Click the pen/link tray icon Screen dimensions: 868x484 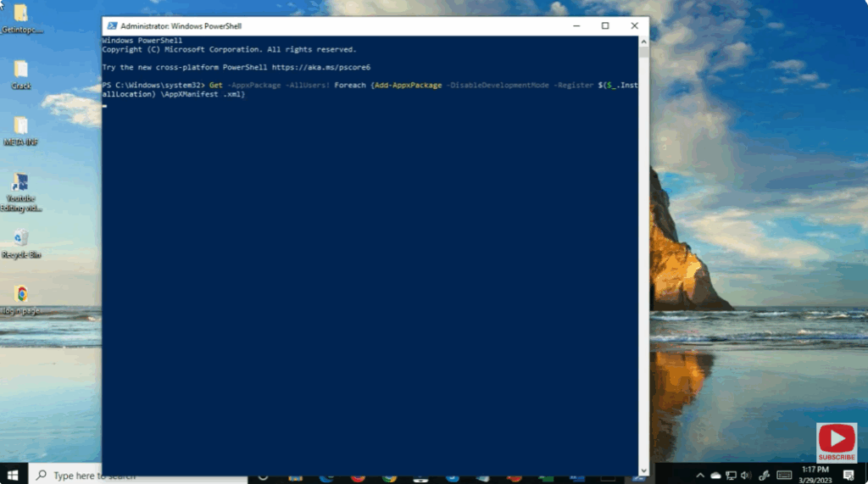[765, 476]
